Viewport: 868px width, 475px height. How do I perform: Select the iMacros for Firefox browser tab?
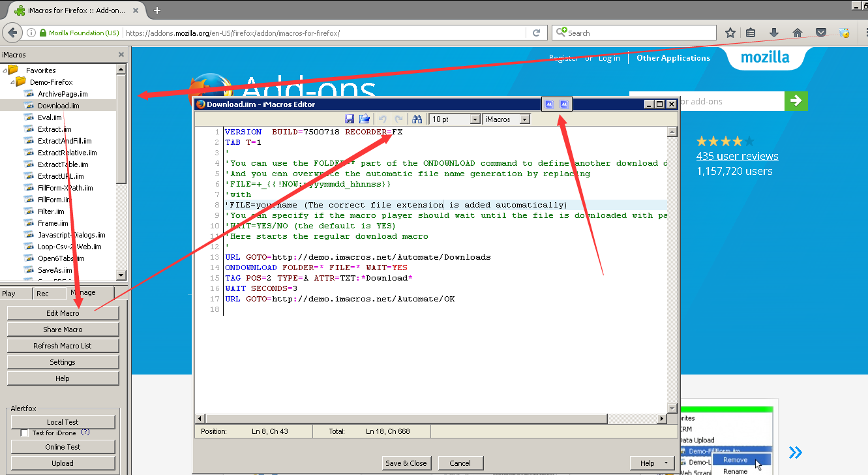point(75,10)
